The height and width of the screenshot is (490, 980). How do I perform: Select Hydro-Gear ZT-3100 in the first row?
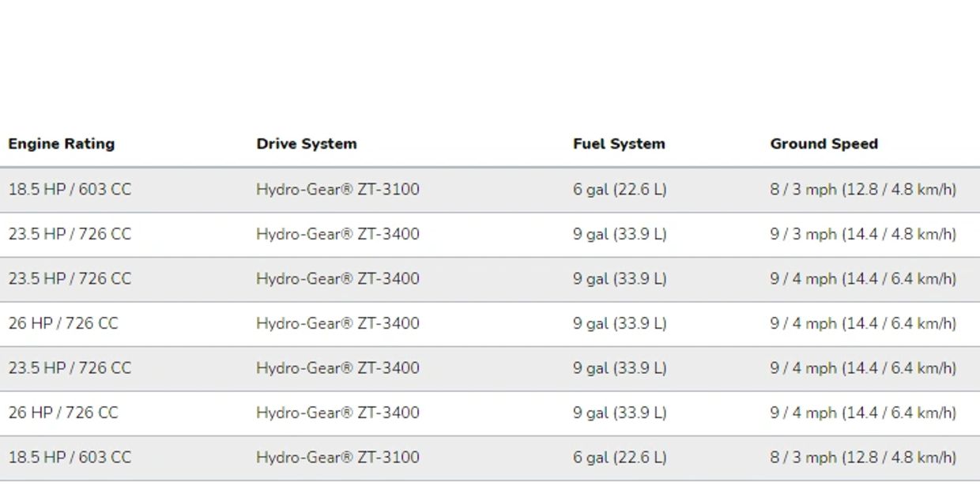pos(337,190)
